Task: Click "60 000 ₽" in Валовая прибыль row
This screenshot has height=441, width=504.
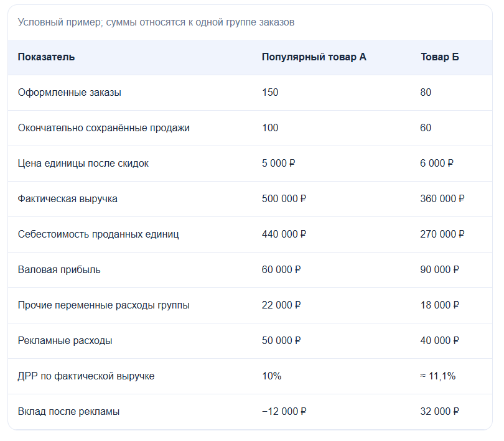Action: 281,270
